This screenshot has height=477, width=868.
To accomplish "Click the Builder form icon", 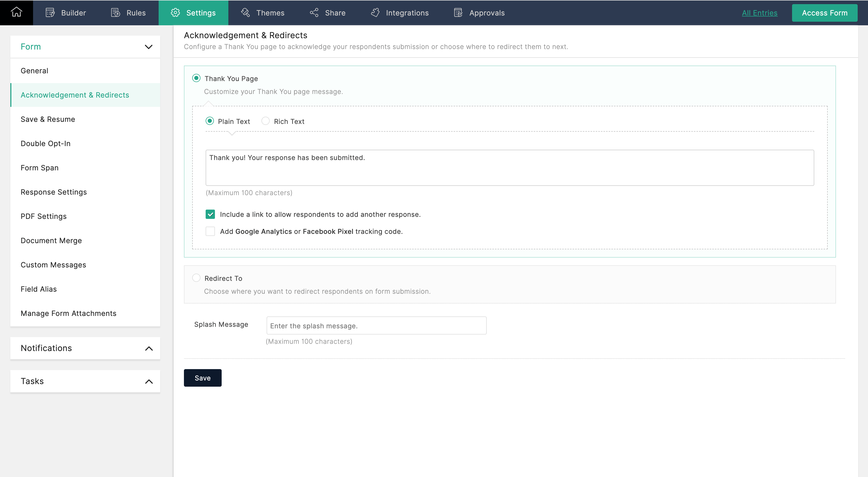I will click(50, 13).
